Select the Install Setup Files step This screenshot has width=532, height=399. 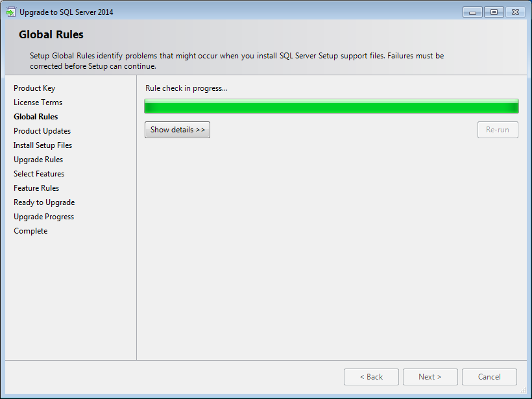43,145
